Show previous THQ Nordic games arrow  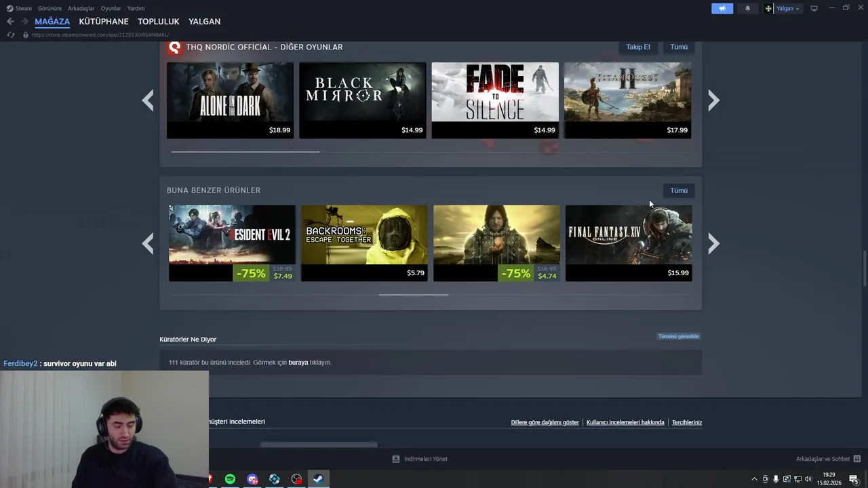click(x=148, y=100)
